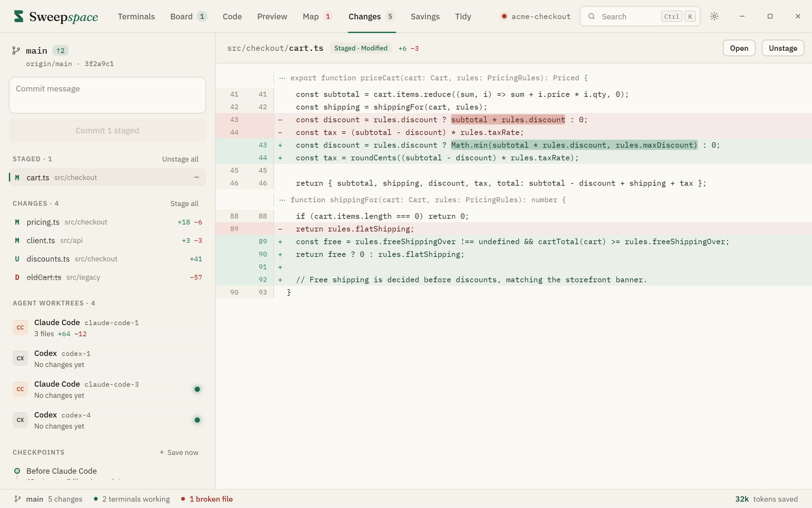Click the CX avatar for codex-1
Image resolution: width=812 pixels, height=508 pixels.
pos(20,359)
